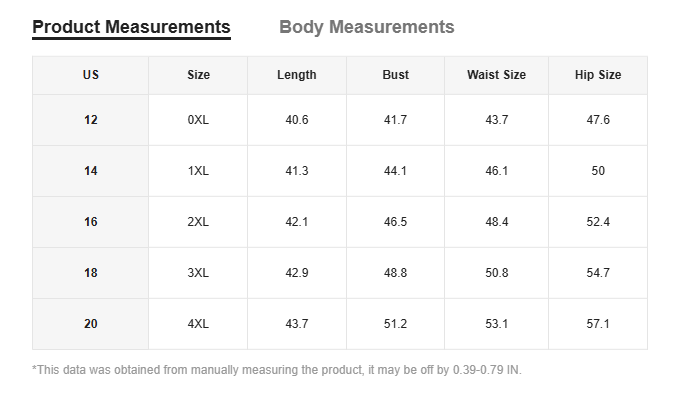Select the Waist Size column header
Screen dimensions: 678x400
pos(496,75)
